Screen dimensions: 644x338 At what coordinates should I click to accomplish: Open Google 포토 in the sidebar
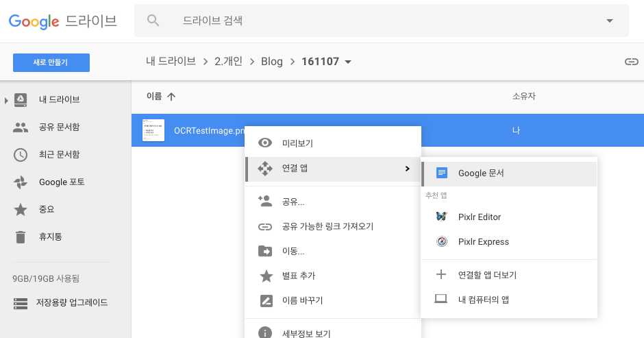[62, 182]
